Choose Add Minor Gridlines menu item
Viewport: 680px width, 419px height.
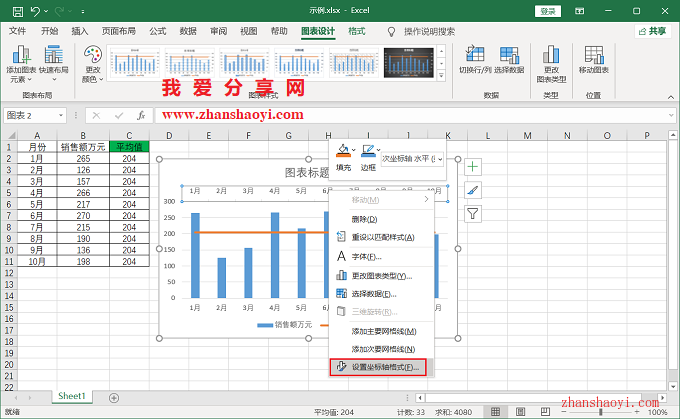[382, 349]
